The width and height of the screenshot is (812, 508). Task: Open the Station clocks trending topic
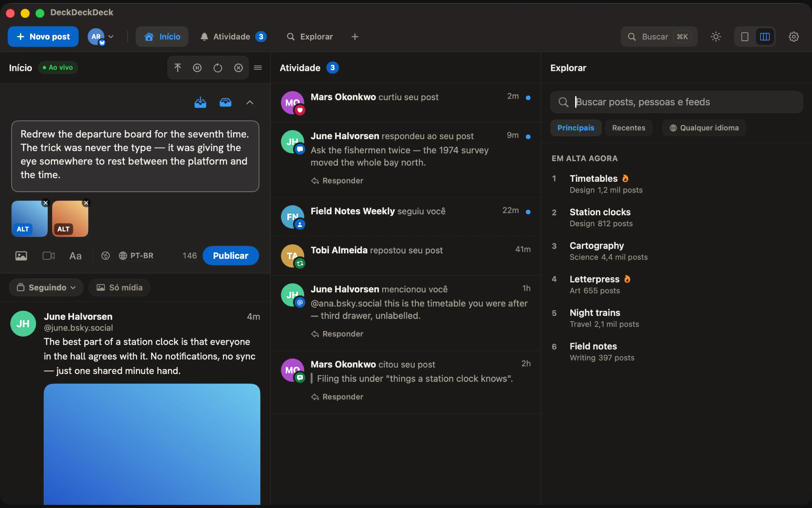pos(676,218)
